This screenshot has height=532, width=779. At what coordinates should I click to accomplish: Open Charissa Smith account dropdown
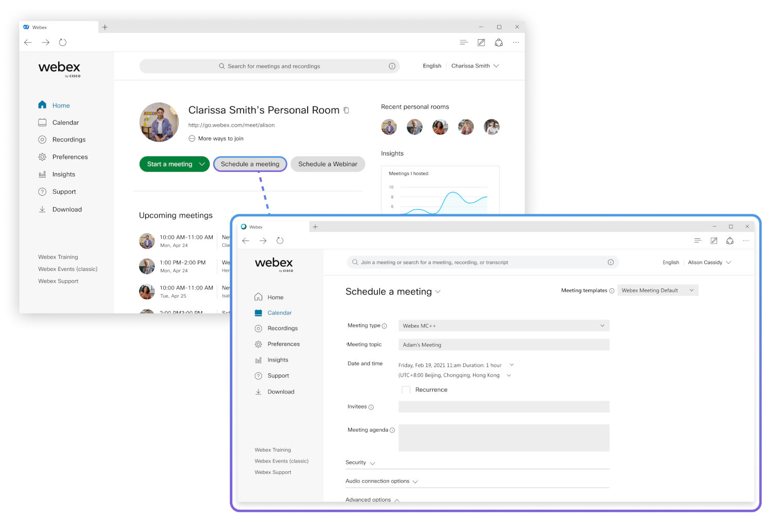(x=475, y=66)
